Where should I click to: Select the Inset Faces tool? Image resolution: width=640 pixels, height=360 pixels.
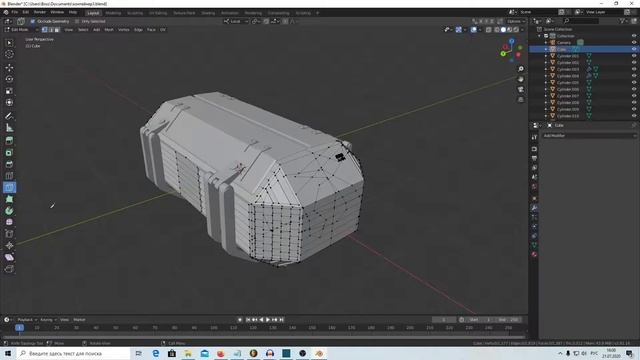click(9, 153)
